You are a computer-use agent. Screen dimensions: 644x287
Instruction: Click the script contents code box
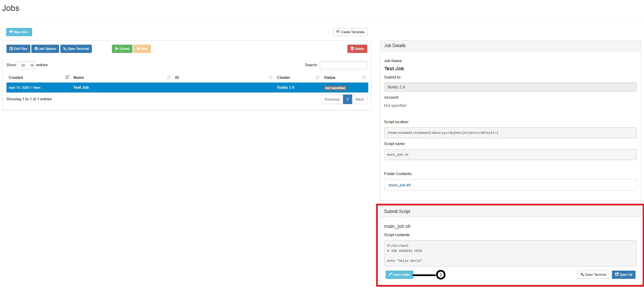[510, 253]
